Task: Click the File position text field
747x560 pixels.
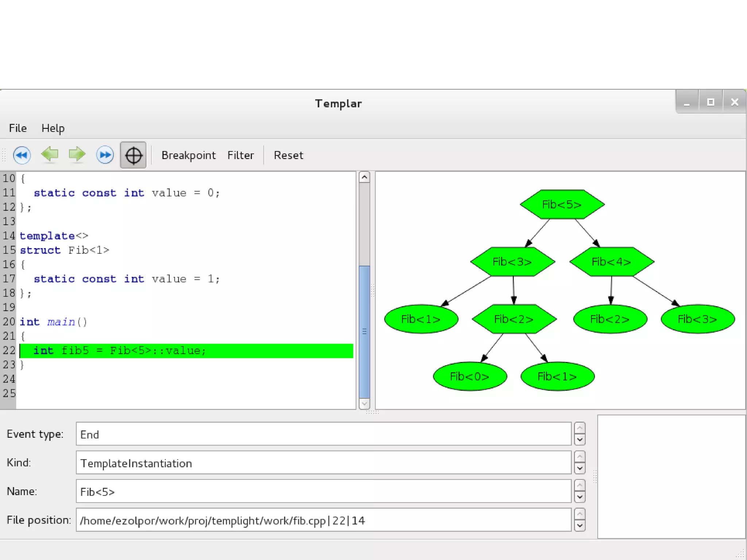Action: [x=323, y=520]
